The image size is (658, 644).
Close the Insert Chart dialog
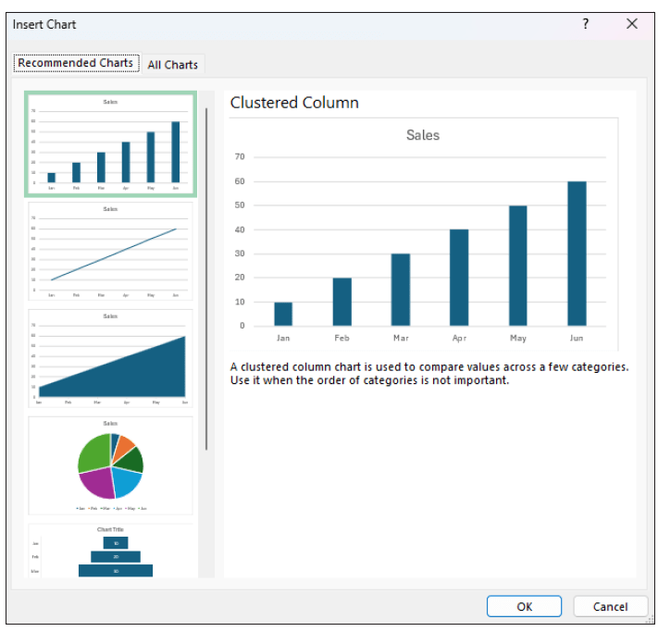[632, 25]
